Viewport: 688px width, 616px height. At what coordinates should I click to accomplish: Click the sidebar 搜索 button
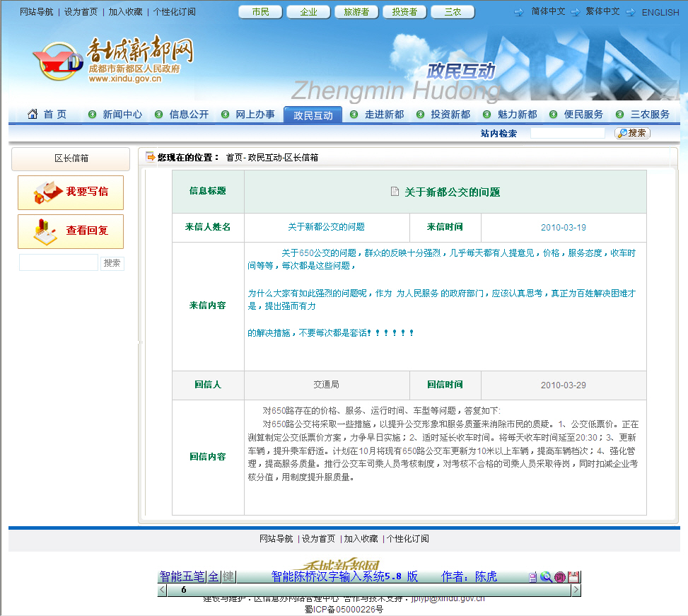pos(112,263)
